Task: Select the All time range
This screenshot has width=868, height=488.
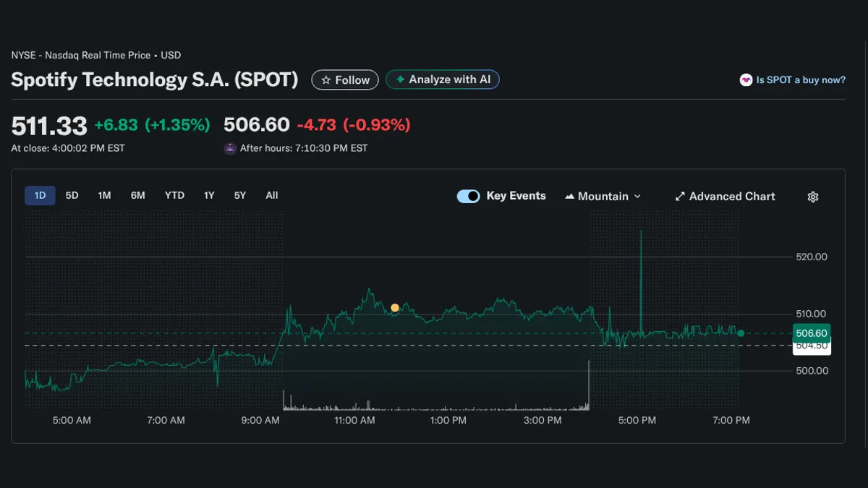Action: [271, 195]
